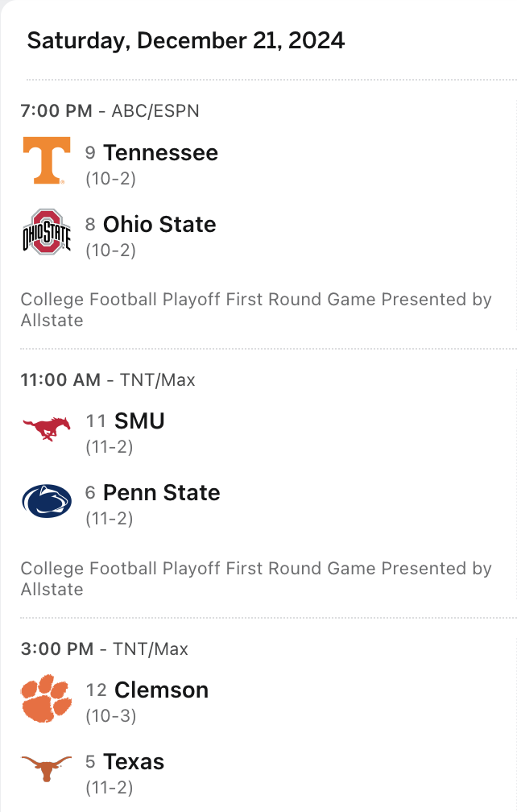Click the SMU Mustangs logo
Image resolution: width=517 pixels, height=812 pixels.
[x=46, y=429]
